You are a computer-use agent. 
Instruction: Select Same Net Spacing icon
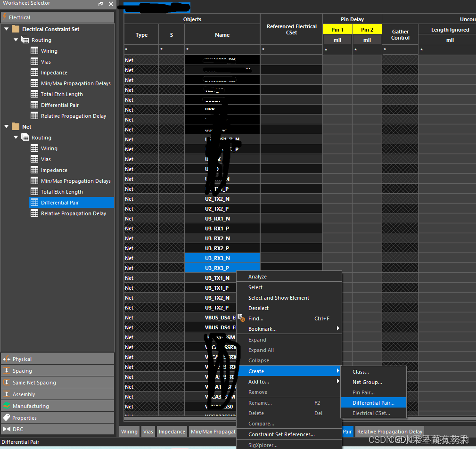click(x=7, y=383)
